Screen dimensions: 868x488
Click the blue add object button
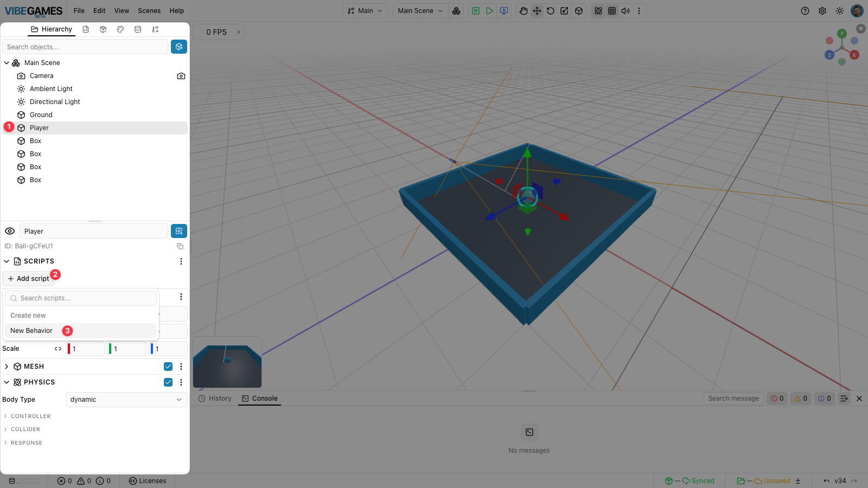click(179, 47)
